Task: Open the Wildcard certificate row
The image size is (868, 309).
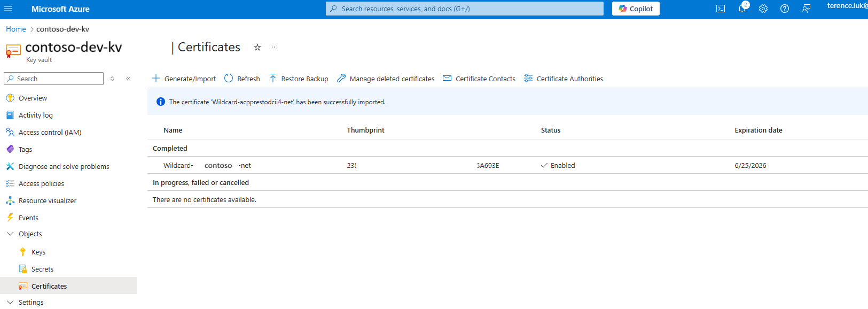Action: tap(207, 166)
